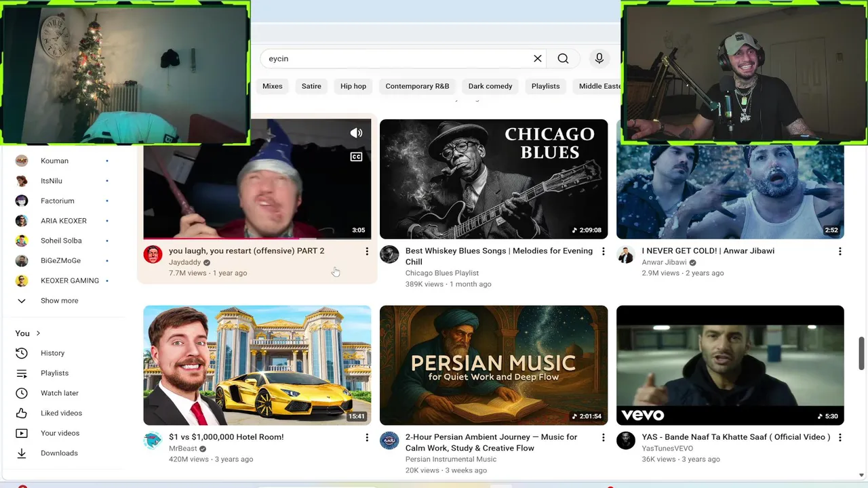Open options menu for Best Whiskey Blues Songs

pyautogui.click(x=604, y=251)
